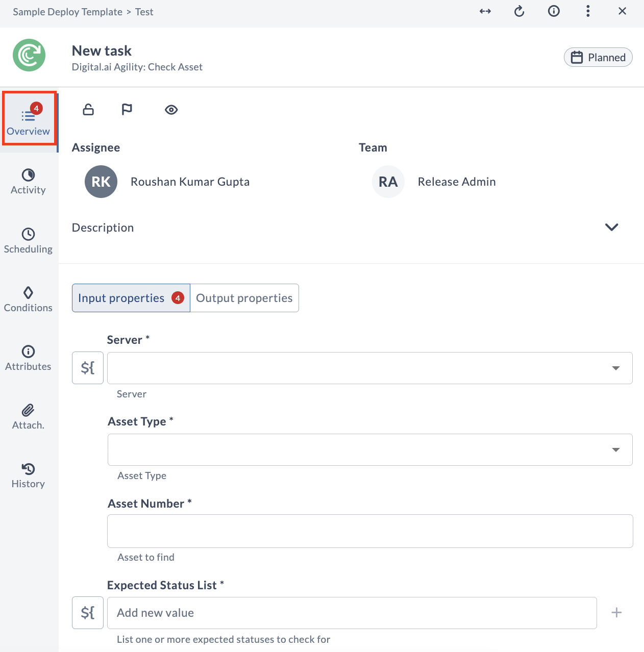Click the RK assignee avatar

point(101,182)
